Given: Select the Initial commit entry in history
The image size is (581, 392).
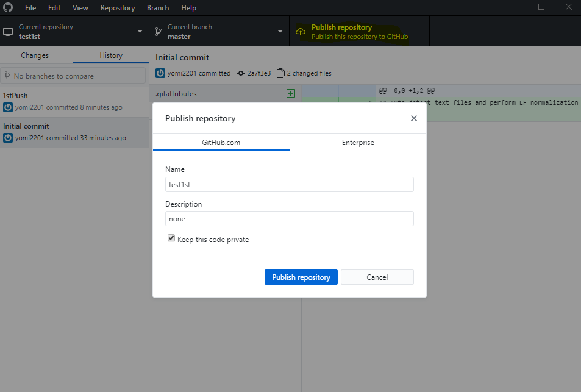Looking at the screenshot, I should [x=74, y=133].
